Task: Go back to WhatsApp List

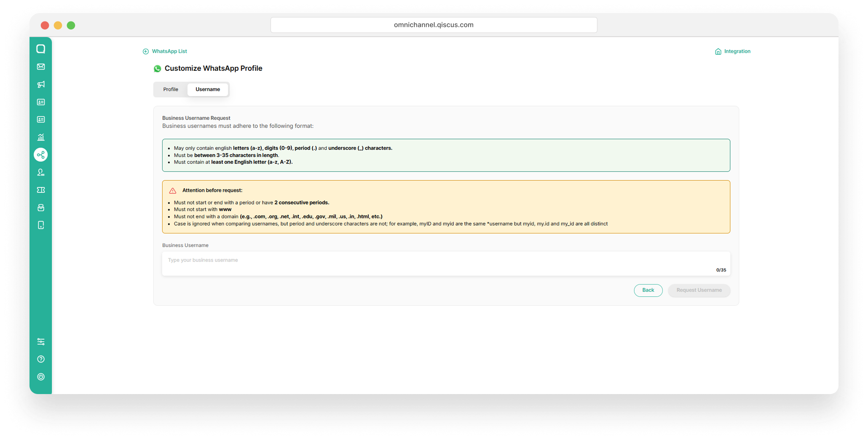Action: (169, 51)
